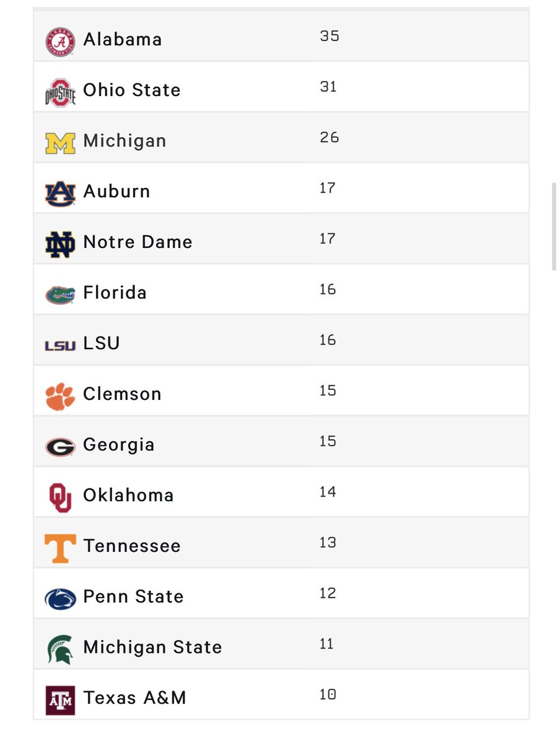Open the Notre Dame team name
560x744 pixels.
(x=138, y=242)
